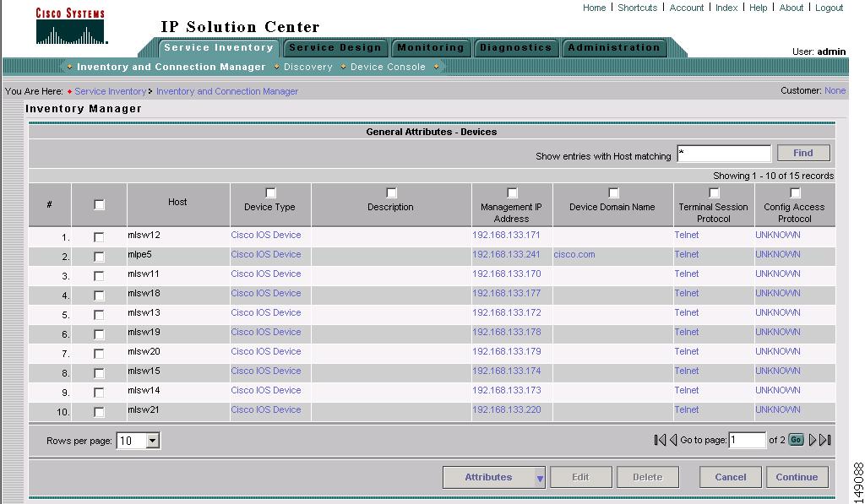Image resolution: width=865 pixels, height=504 pixels.
Task: Select the mlsw18 row checkbox
Action: click(x=99, y=295)
